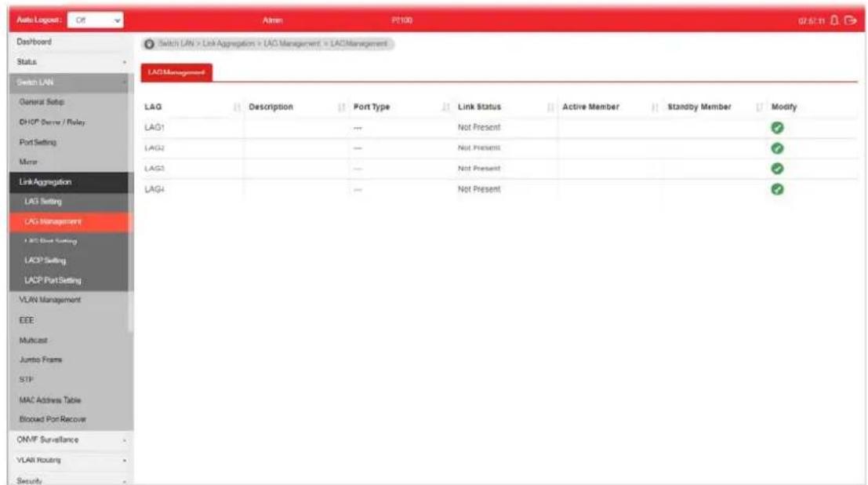Collapse the Switch LAN menu section

point(71,82)
